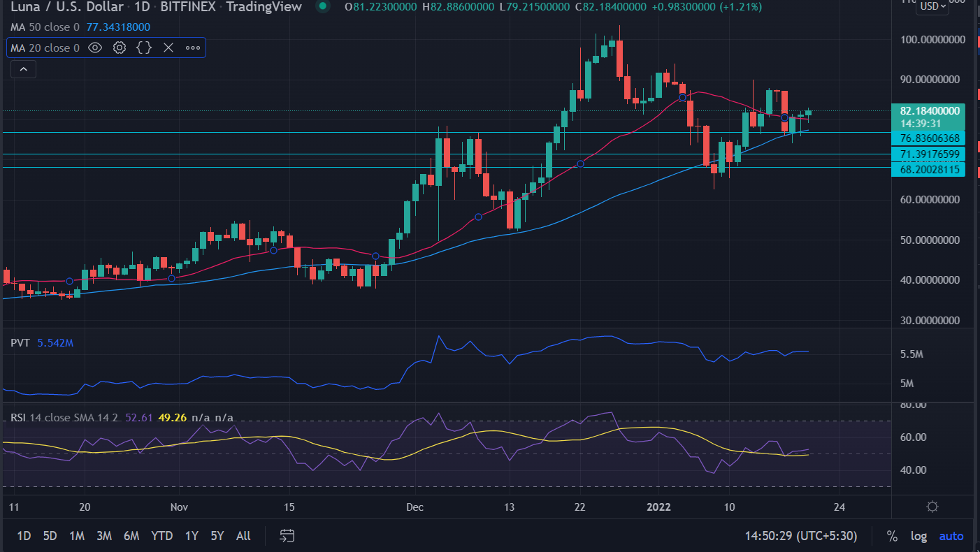Remove the MA 20 indicator

click(168, 48)
